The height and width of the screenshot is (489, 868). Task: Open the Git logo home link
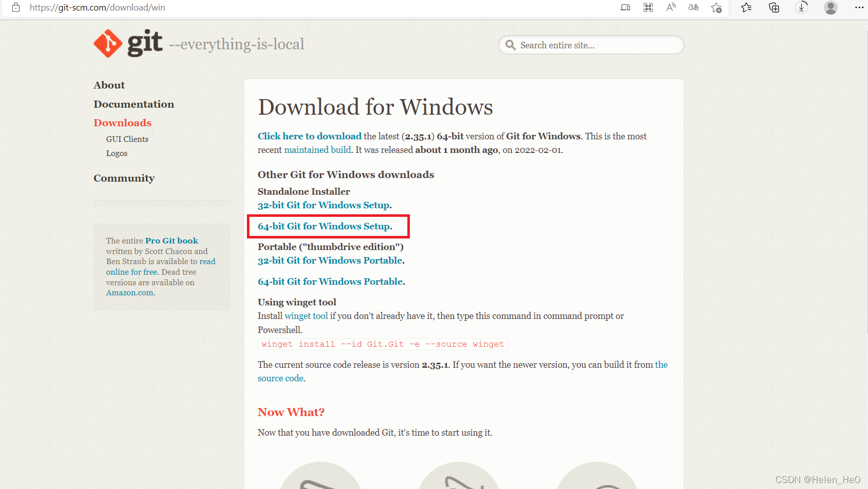[x=128, y=44]
